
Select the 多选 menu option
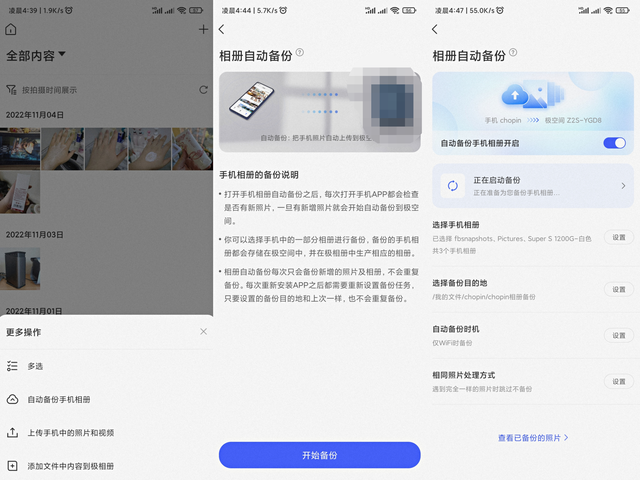coord(106,366)
